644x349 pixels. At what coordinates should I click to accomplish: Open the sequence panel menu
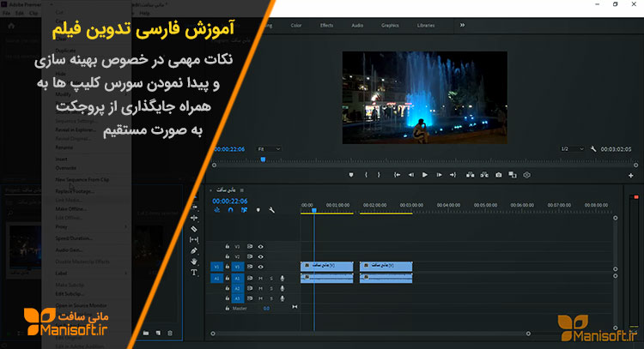[242, 190]
